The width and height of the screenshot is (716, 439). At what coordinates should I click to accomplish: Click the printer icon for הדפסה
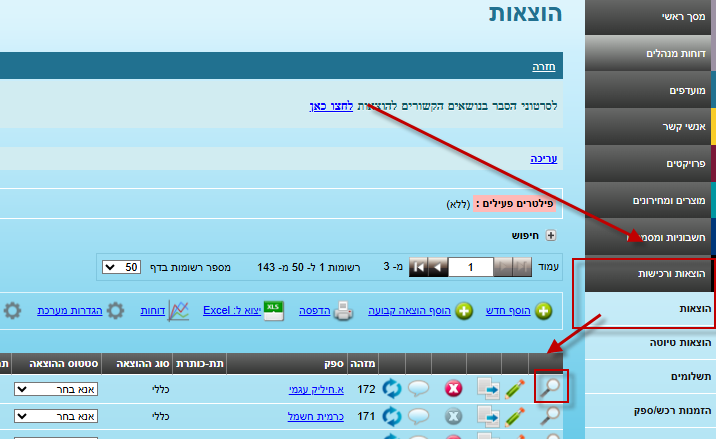343,311
